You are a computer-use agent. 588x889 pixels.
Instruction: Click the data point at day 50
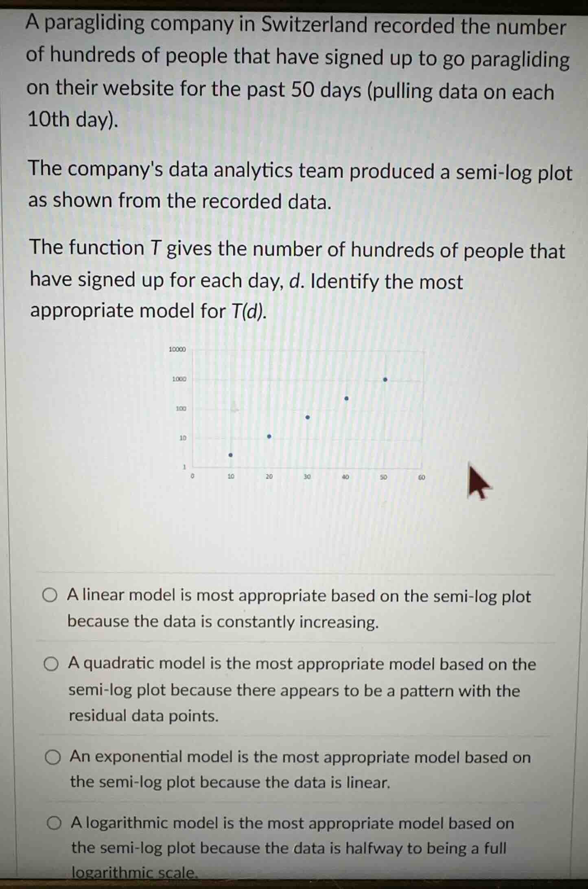tap(385, 380)
